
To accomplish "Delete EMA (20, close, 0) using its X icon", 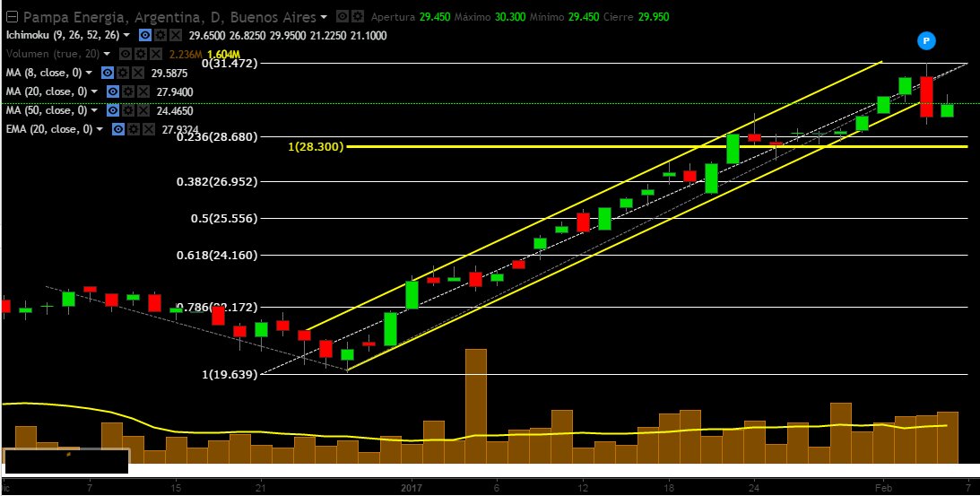I will tap(149, 129).
